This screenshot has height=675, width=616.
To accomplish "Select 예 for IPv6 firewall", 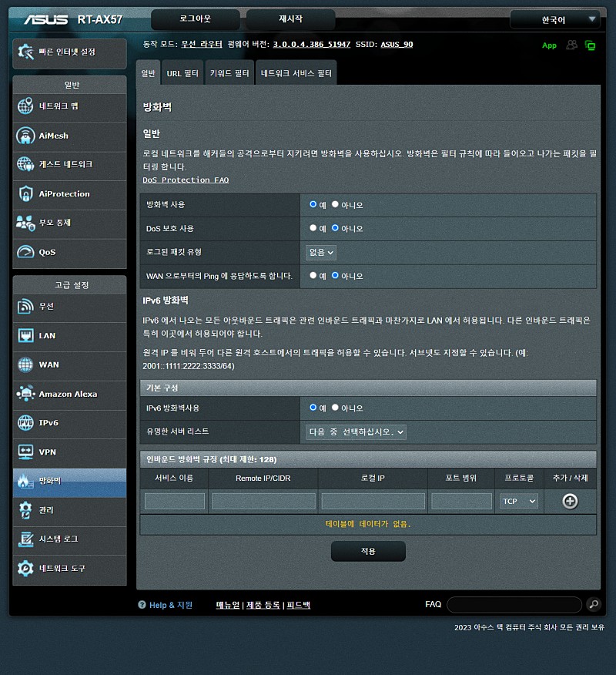I will [313, 408].
